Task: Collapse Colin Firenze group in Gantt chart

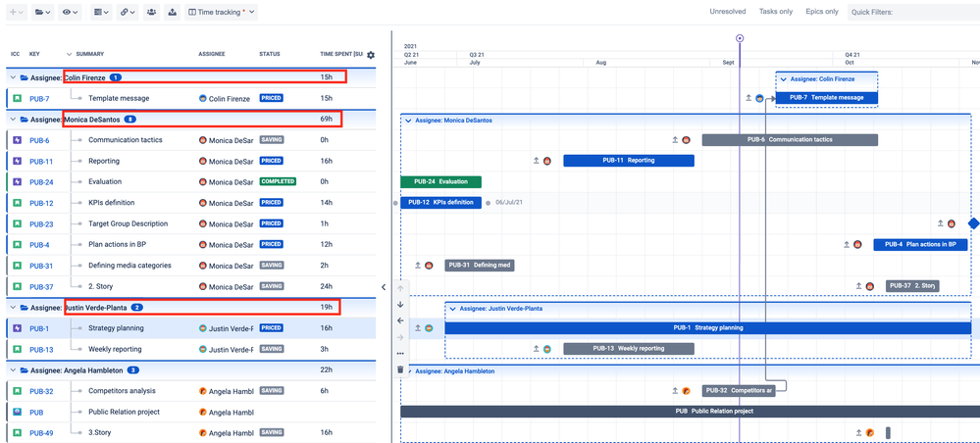Action: point(783,79)
